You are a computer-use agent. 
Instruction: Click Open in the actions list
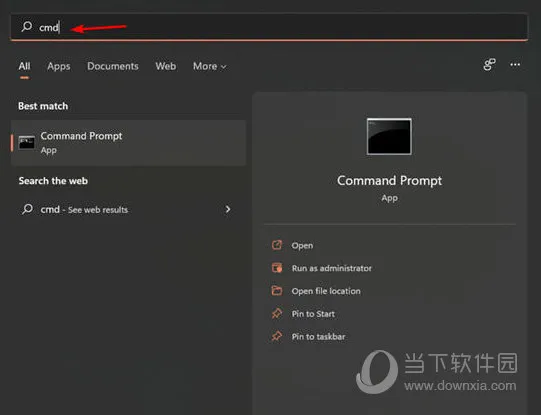[302, 246]
